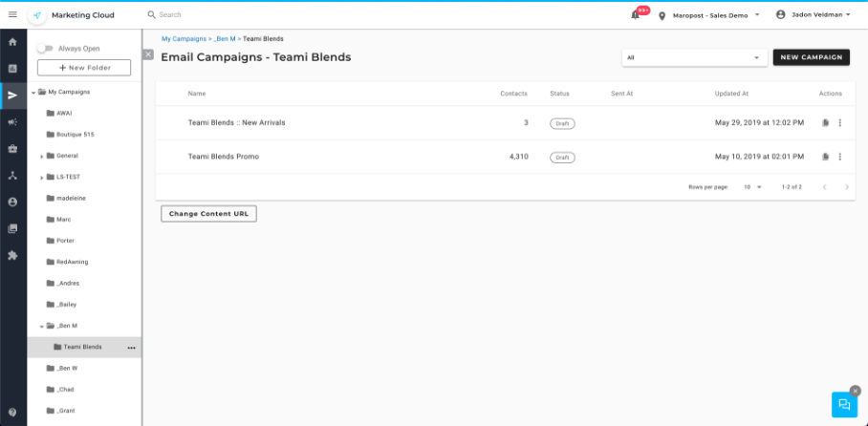868x426 pixels.
Task: Follow the My Campaigns breadcrumb link
Action: pyautogui.click(x=184, y=39)
